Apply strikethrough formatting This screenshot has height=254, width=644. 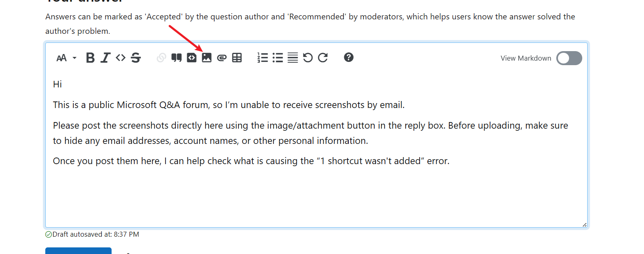(x=136, y=58)
